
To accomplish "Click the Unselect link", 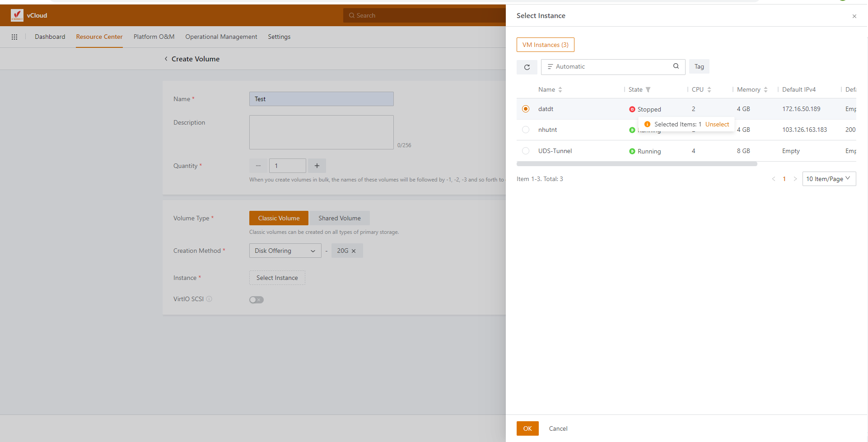I will point(717,125).
